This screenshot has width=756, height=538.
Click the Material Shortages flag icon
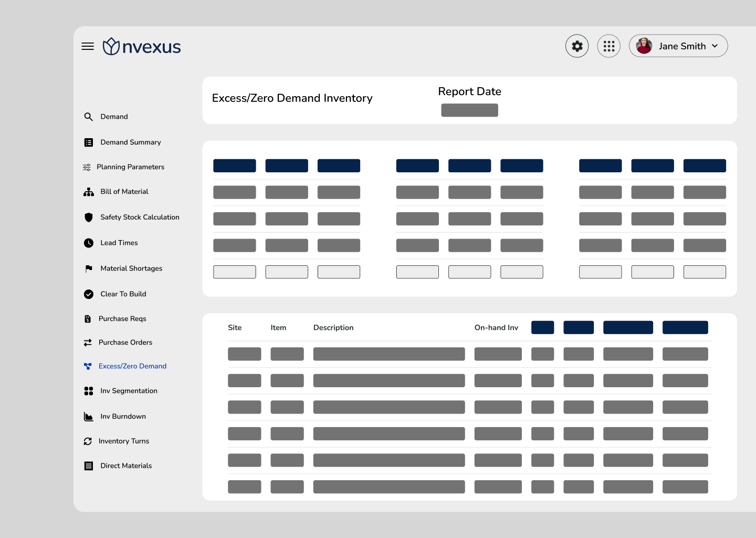coord(89,268)
